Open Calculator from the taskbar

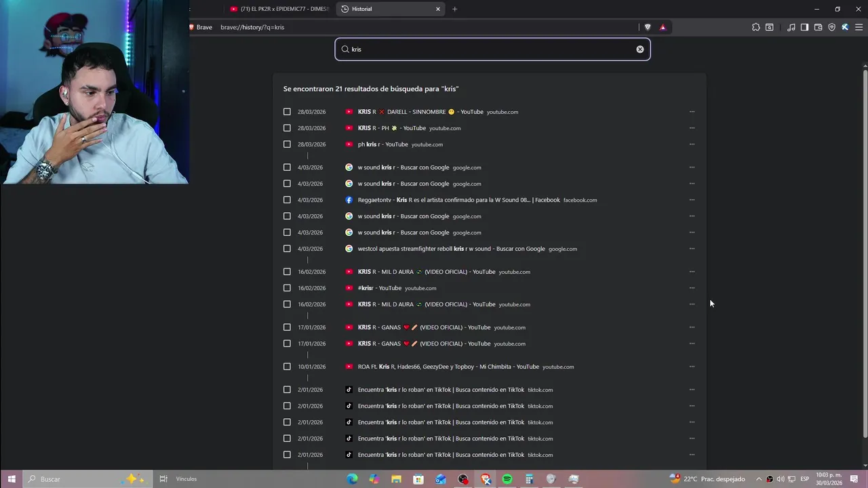click(x=530, y=479)
